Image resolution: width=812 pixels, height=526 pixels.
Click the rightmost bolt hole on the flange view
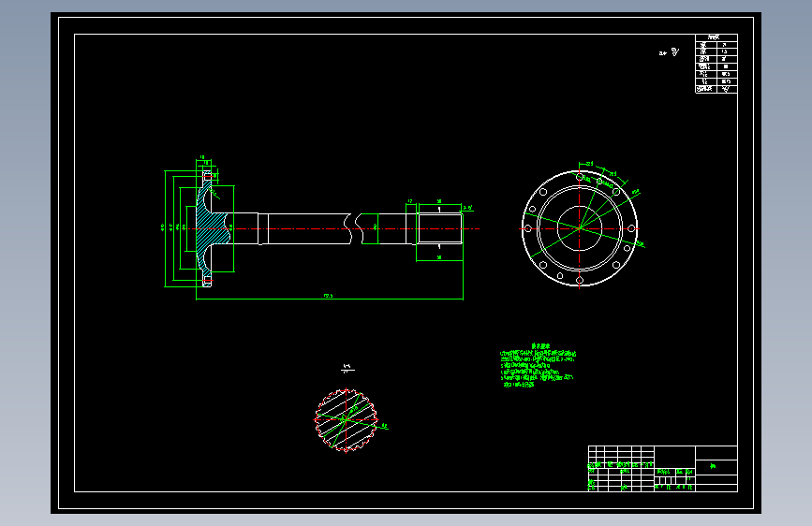pos(630,228)
